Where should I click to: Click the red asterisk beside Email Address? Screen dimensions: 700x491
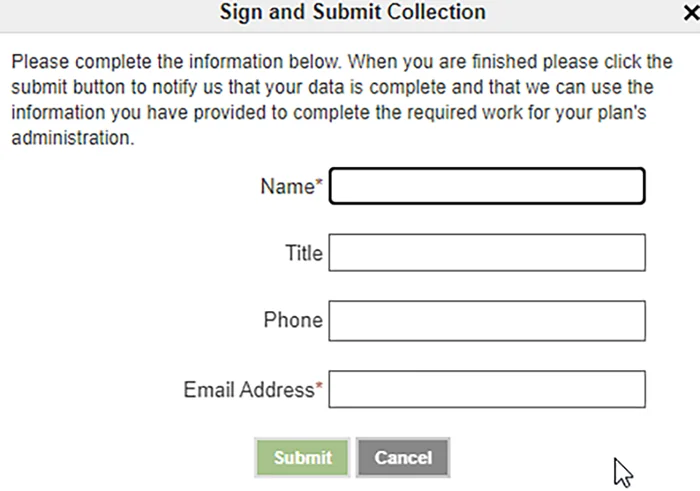320,387
